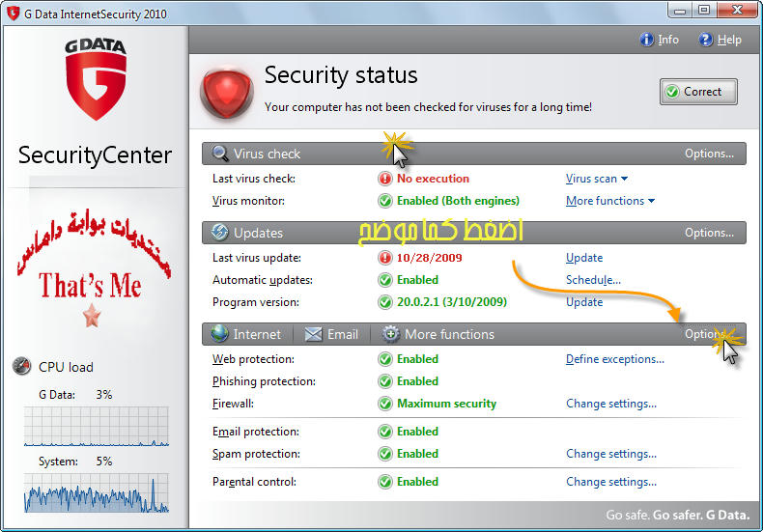Click green check icon for Phishing protection
The height and width of the screenshot is (532, 763).
pyautogui.click(x=385, y=381)
